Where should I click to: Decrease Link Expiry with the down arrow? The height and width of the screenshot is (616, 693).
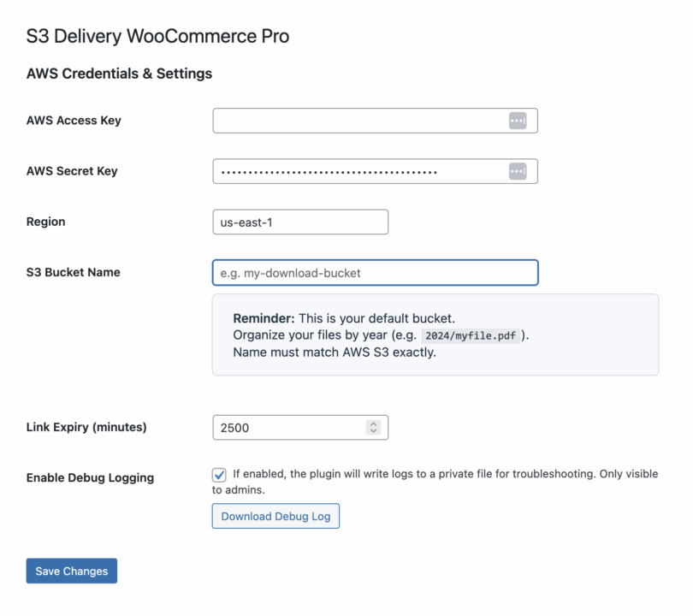tap(373, 430)
